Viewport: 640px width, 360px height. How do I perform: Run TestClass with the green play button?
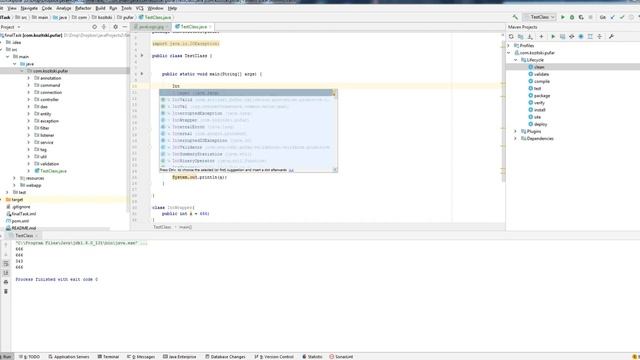563,17
